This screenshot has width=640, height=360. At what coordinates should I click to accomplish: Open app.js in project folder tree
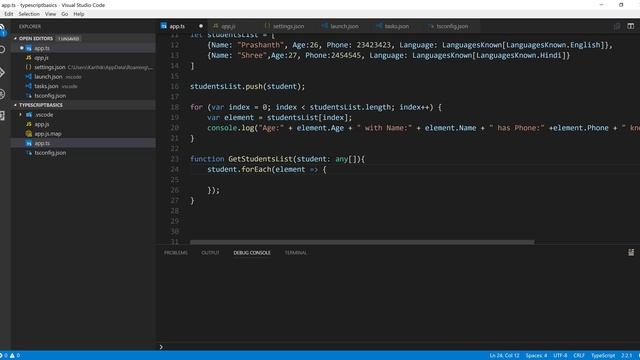tap(83, 124)
